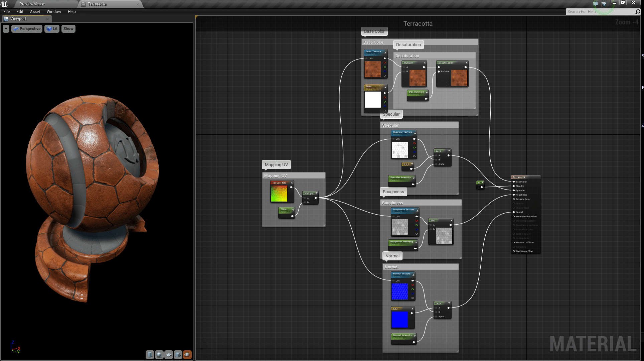
Task: Select the teapot preview mesh shape
Action: pos(187,355)
